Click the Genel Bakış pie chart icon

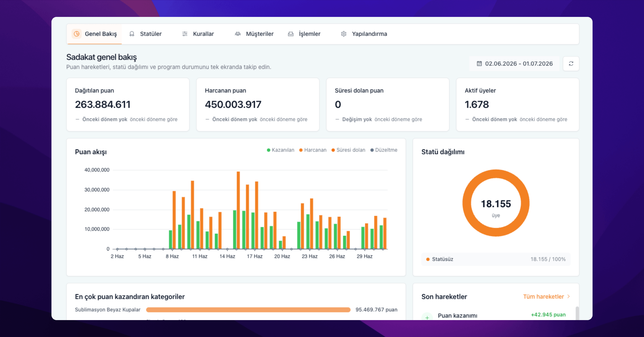[77, 34]
